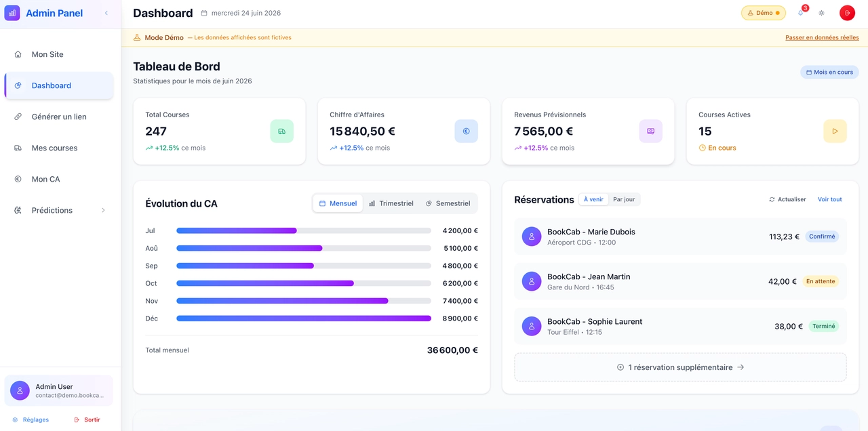Click the purple banknote icon on Revenus Prévisionnels
The width and height of the screenshot is (868, 431).
(650, 131)
